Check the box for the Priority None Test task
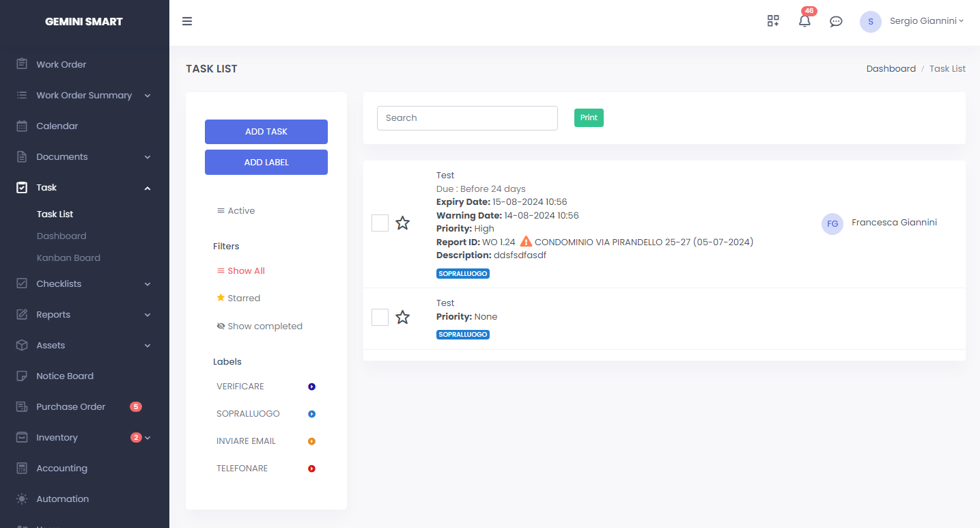980x528 pixels. click(x=380, y=317)
